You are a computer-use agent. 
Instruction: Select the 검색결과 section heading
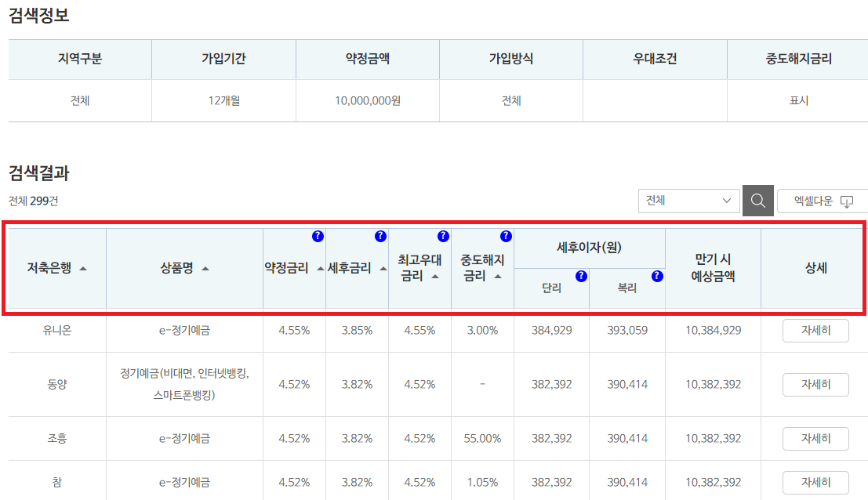click(x=39, y=173)
